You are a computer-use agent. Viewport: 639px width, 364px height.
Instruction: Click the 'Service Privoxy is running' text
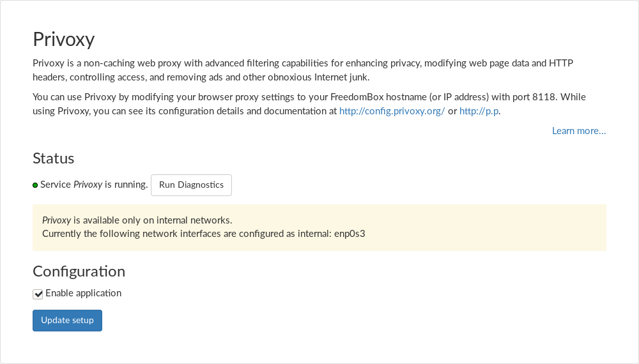(94, 185)
